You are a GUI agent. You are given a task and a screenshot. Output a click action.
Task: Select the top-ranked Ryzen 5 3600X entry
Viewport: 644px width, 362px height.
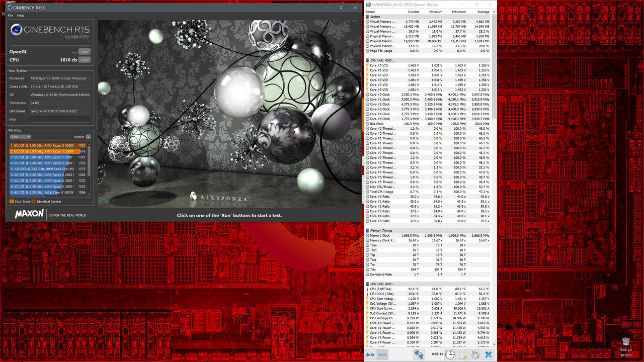(48, 145)
